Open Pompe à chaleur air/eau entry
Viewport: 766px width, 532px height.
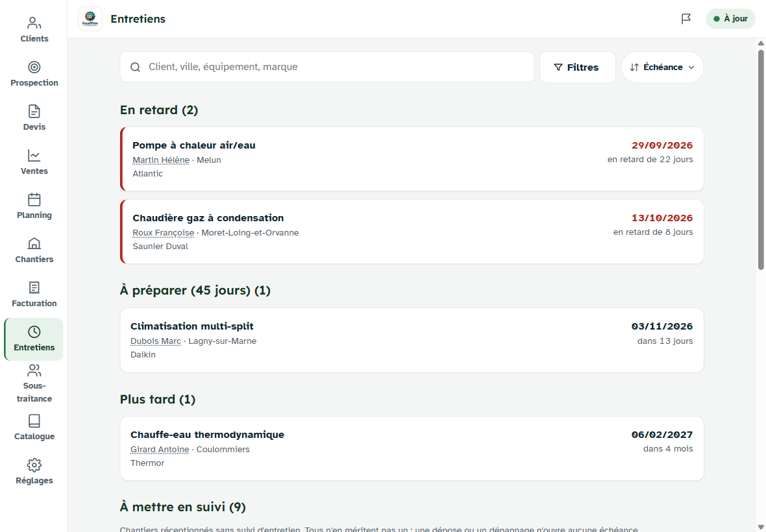pos(412,159)
